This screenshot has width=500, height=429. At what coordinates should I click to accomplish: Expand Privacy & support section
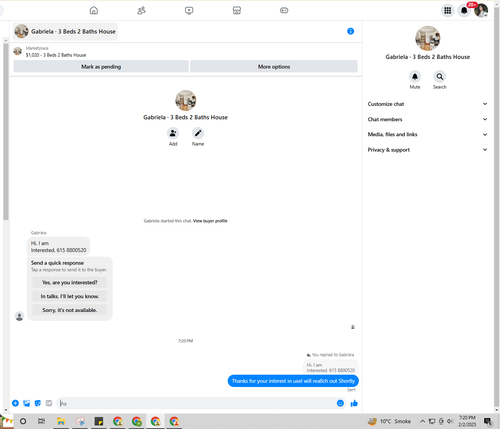427,150
